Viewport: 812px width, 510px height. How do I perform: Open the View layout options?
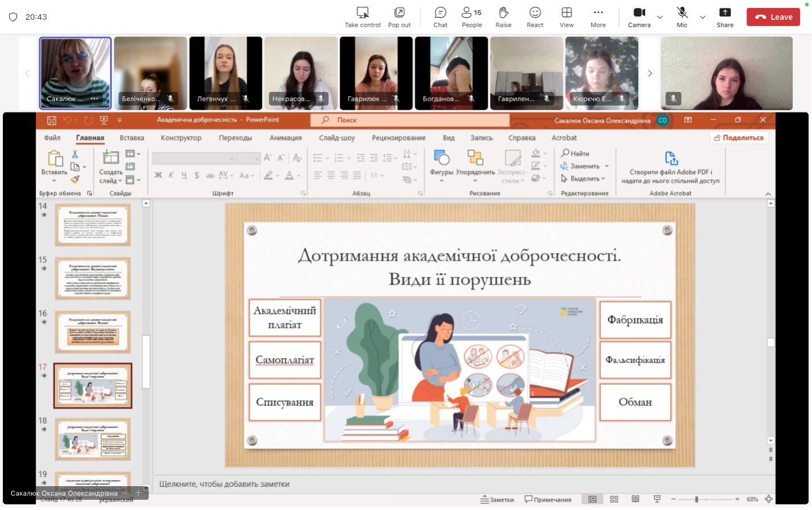click(566, 17)
